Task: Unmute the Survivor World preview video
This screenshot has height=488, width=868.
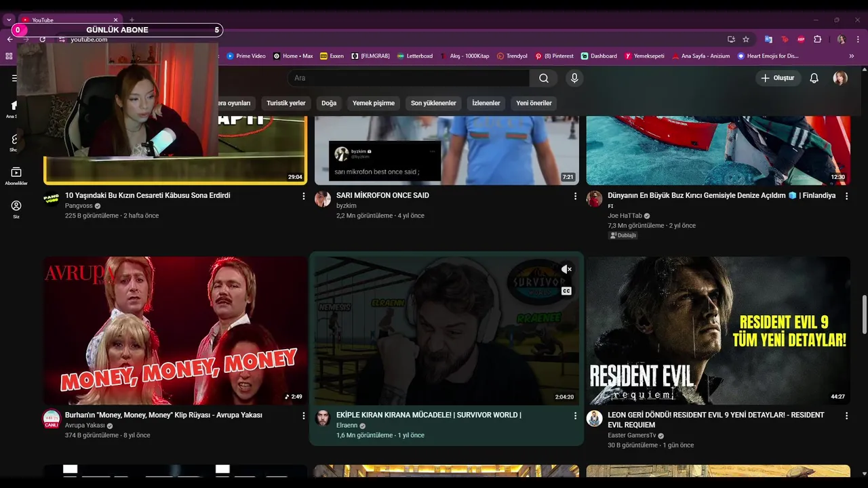Action: [566, 270]
